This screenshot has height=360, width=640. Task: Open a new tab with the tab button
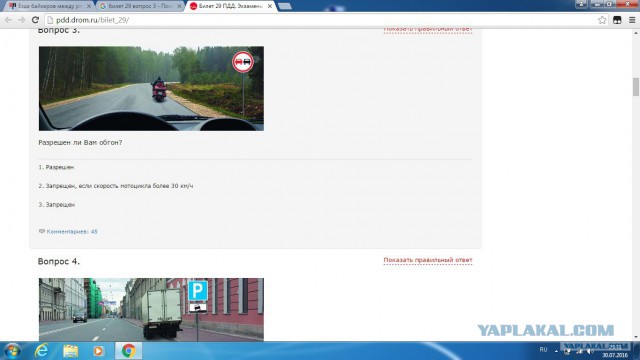coord(284,6)
